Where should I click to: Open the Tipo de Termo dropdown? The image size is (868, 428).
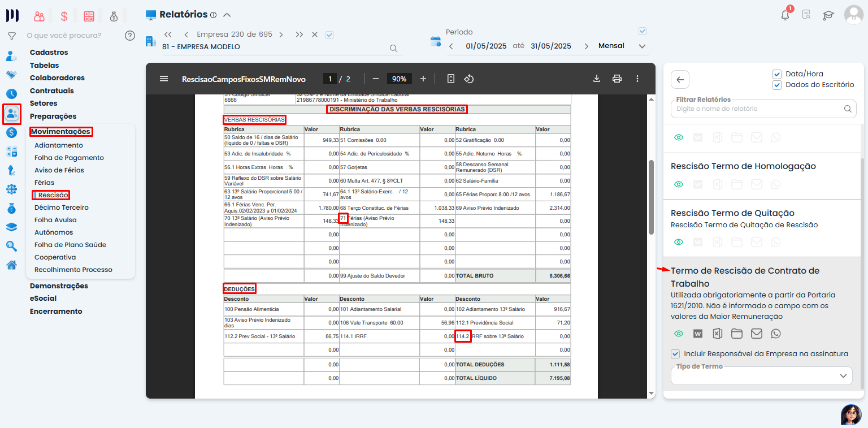761,375
